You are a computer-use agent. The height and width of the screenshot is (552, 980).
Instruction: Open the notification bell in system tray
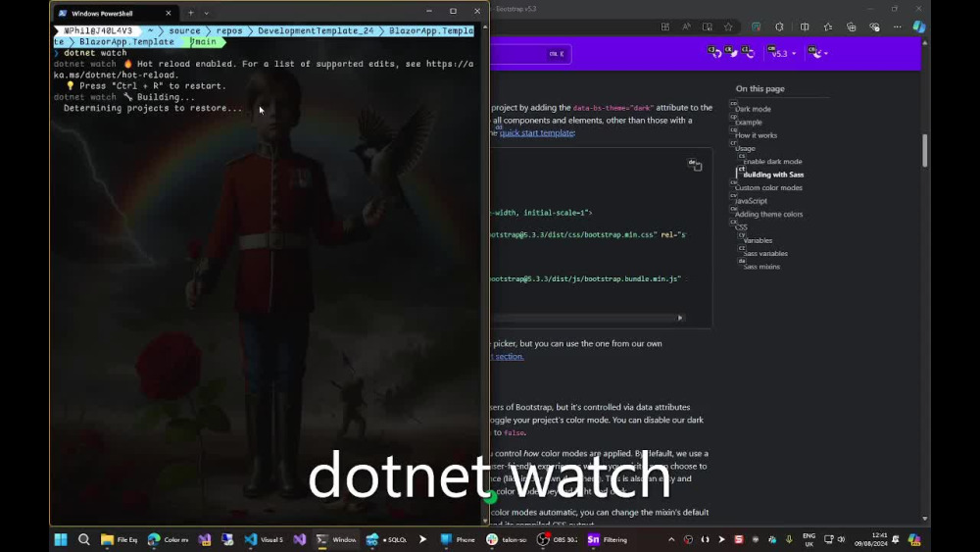point(896,539)
